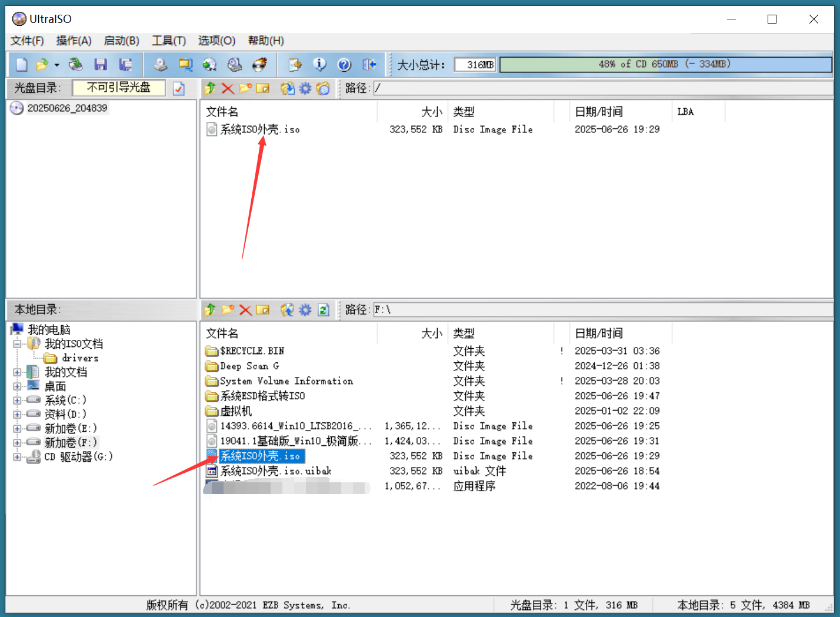
Task: Click the Image info 'i' icon
Action: (319, 65)
